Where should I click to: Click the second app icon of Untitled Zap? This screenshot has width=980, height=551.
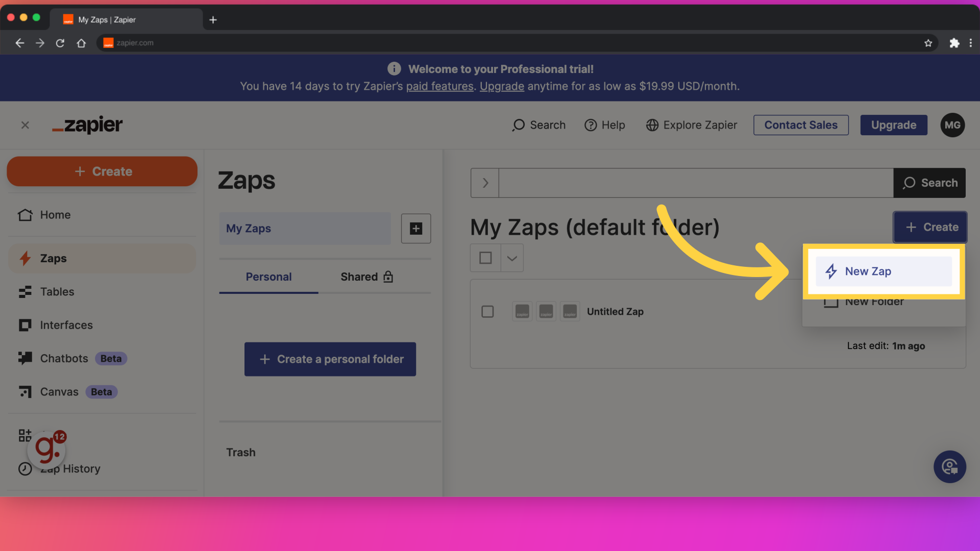tap(546, 311)
